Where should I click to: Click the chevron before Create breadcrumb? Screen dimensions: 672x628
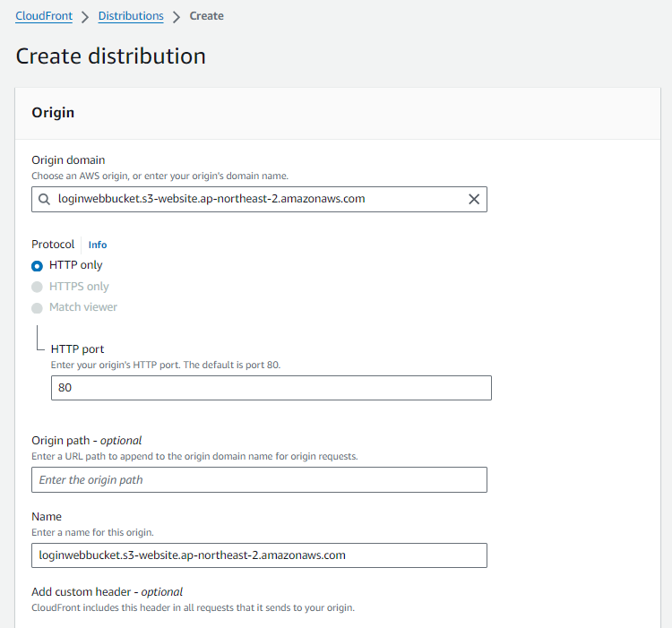click(x=177, y=16)
